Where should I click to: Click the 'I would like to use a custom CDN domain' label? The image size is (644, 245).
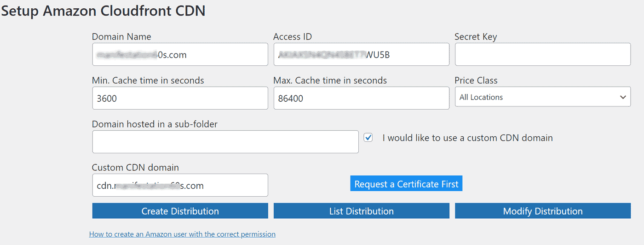467,138
